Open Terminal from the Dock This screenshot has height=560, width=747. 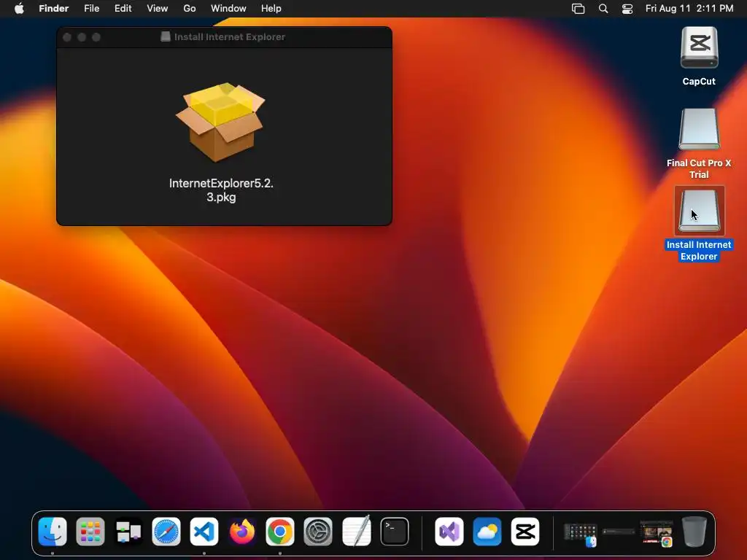[x=395, y=532]
